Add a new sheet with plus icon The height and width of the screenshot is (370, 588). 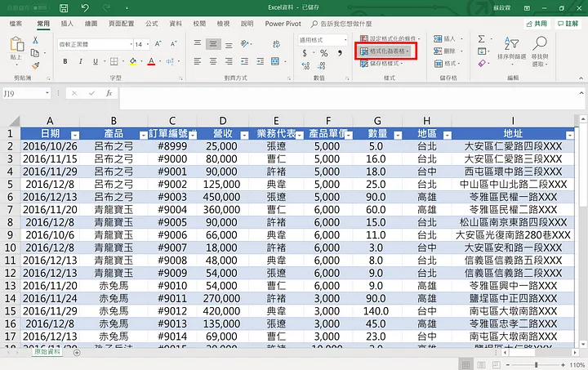coord(77,352)
